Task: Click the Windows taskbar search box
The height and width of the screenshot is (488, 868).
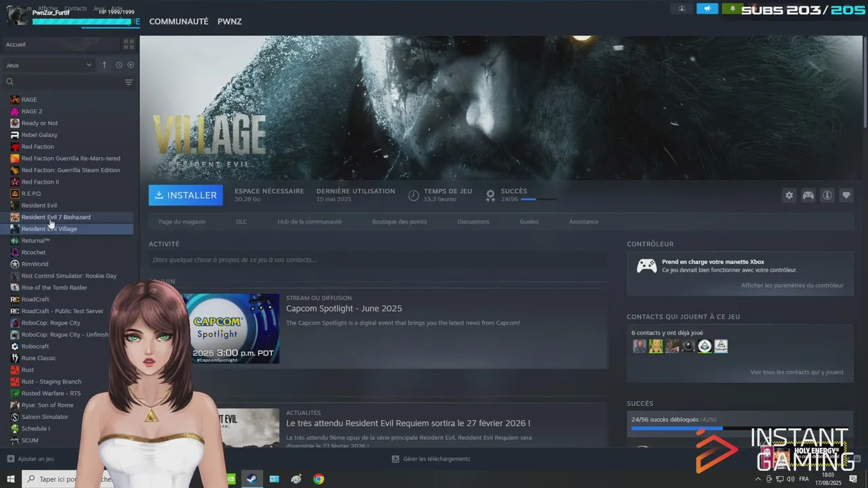Action: (x=68, y=479)
